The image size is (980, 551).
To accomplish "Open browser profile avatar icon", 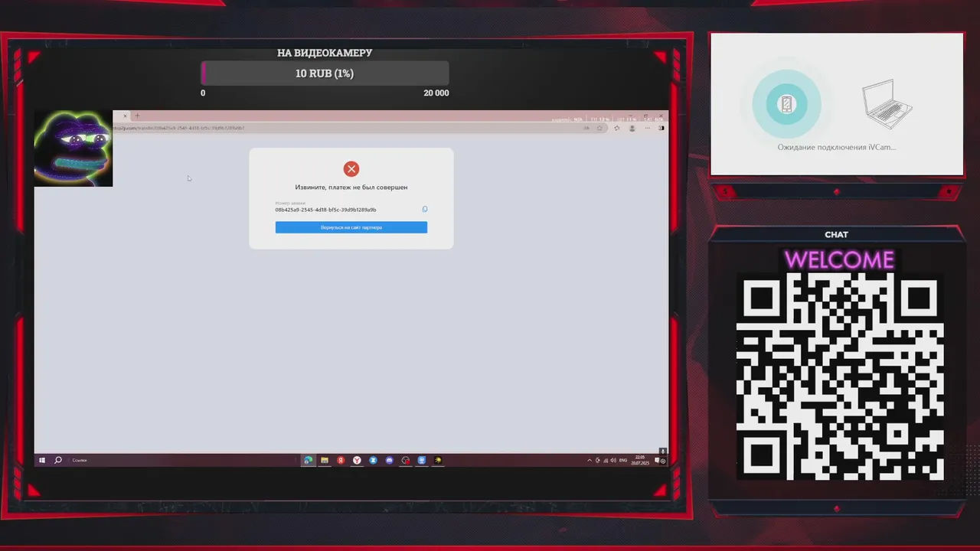I will [632, 128].
